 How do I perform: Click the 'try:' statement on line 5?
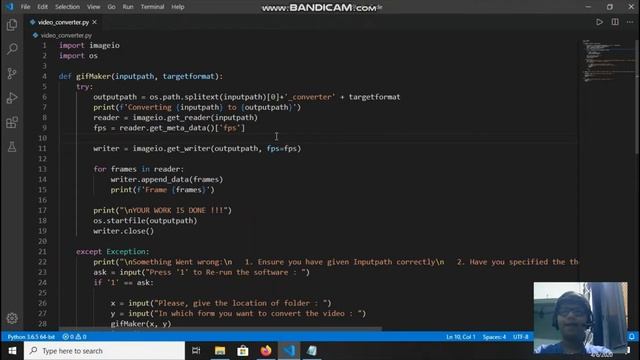coord(84,87)
